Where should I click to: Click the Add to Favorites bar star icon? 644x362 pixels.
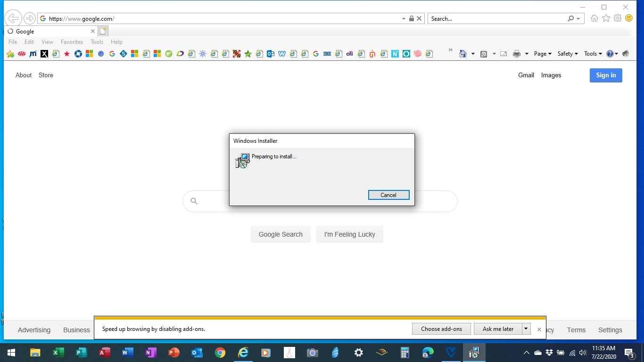tap(10, 54)
